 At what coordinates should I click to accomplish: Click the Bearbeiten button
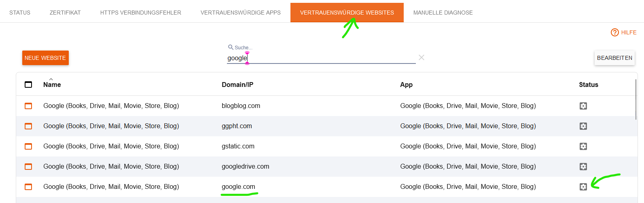614,58
